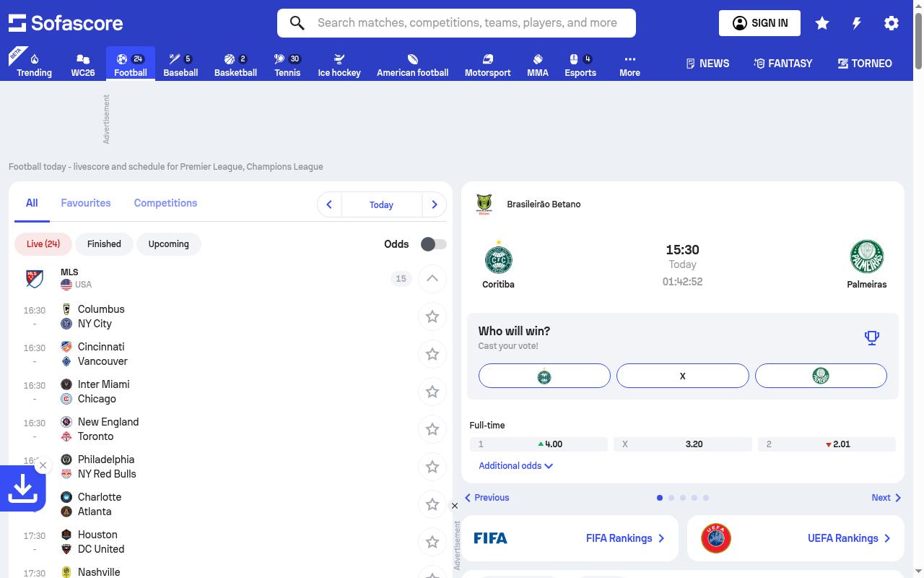Viewport: 924px width, 578px height.
Task: Select the Trending sport tab
Action: coord(34,65)
